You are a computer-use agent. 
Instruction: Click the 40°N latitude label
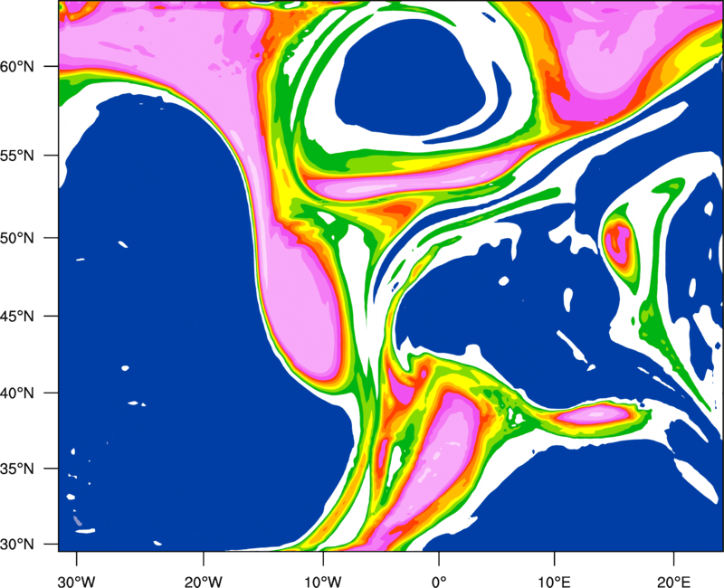[x=17, y=393]
